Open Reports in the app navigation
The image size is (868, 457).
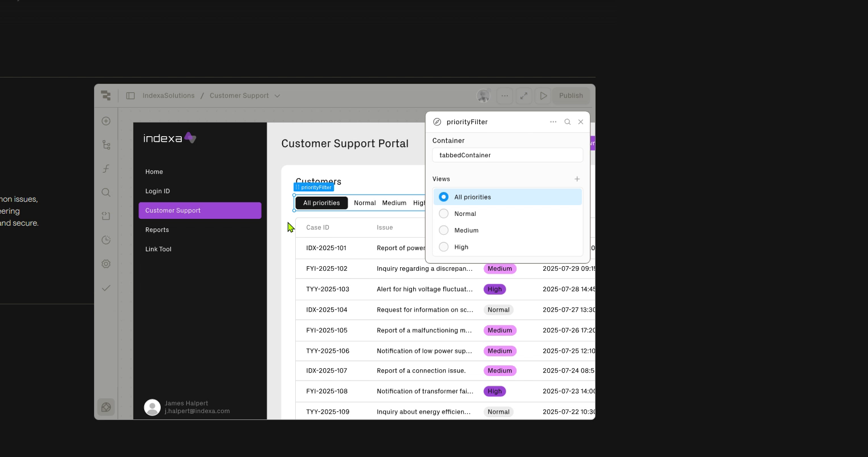click(x=157, y=230)
